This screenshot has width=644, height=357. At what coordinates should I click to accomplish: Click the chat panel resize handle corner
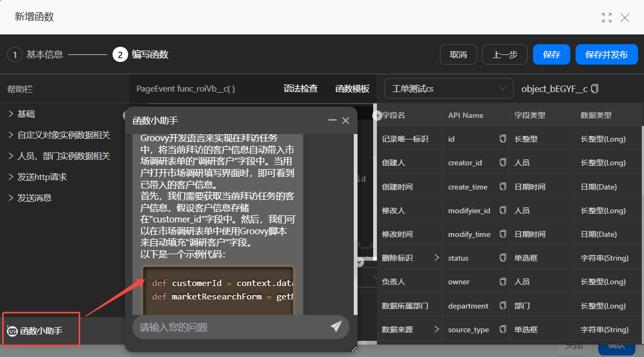click(354, 349)
